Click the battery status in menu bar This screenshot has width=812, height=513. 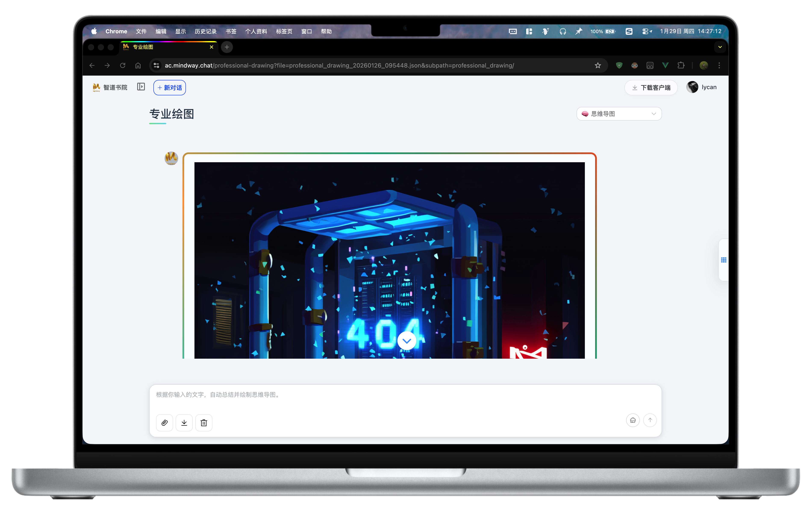pos(603,31)
